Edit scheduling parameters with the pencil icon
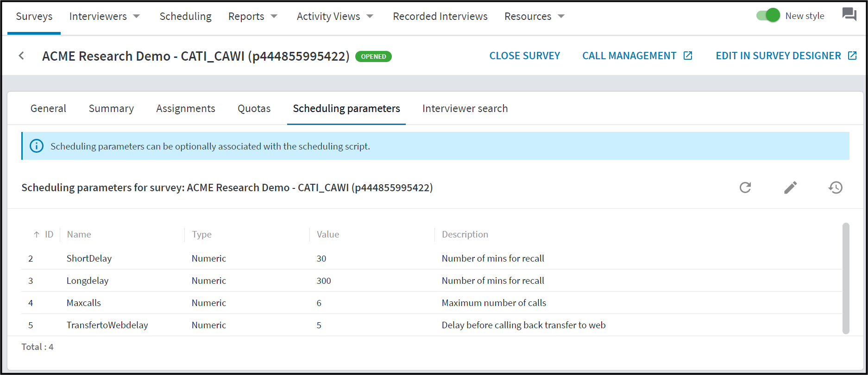 791,187
